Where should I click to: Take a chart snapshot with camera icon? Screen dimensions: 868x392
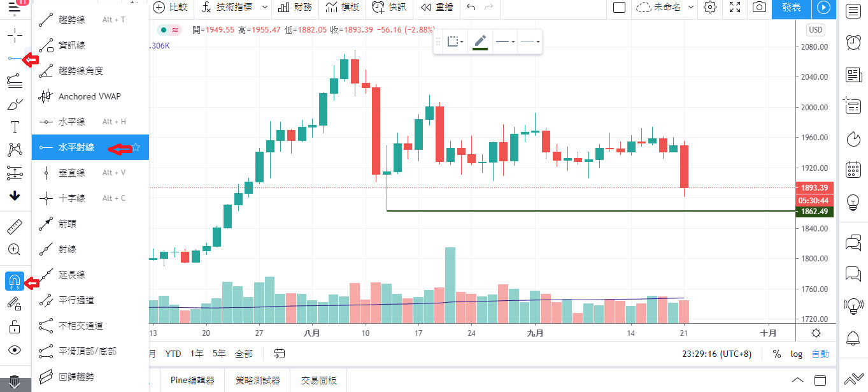(758, 8)
